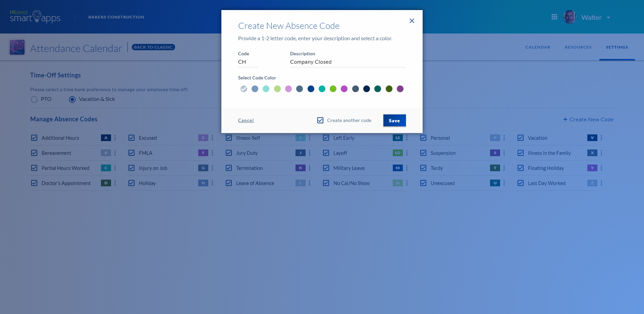Cancel the new absence code dialog
Viewport: 644px width, 314px height.
(246, 120)
